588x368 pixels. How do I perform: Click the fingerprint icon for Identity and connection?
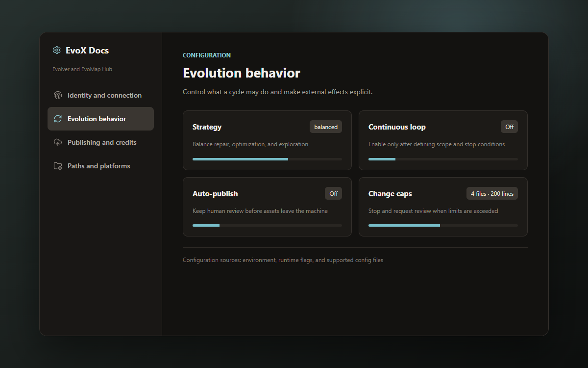tap(58, 95)
